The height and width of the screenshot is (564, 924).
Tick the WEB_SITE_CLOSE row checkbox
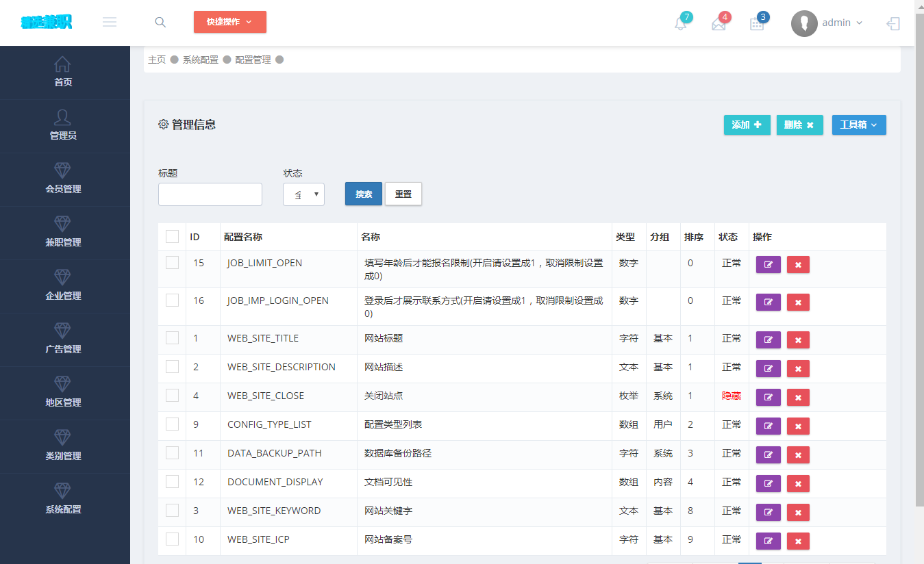(172, 395)
